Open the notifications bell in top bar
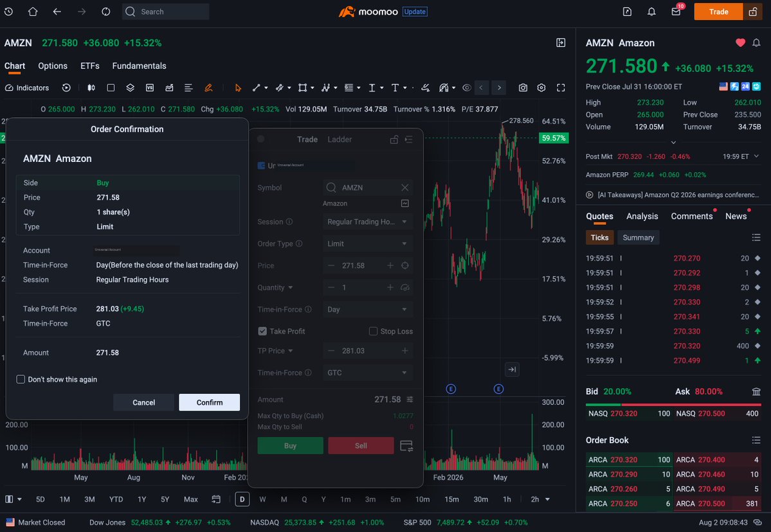Image resolution: width=771 pixels, height=532 pixels. (651, 12)
